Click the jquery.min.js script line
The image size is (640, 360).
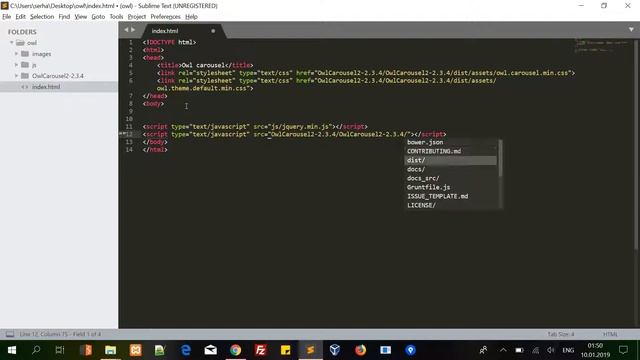(255, 127)
